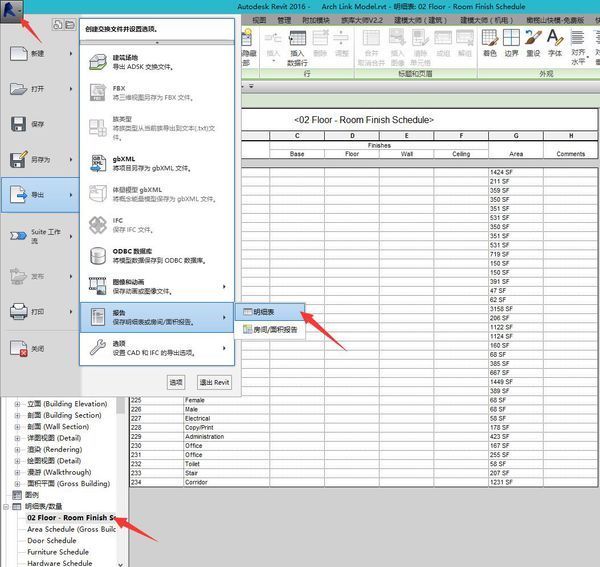Click the 选项 button at menu bottom

pyautogui.click(x=176, y=382)
